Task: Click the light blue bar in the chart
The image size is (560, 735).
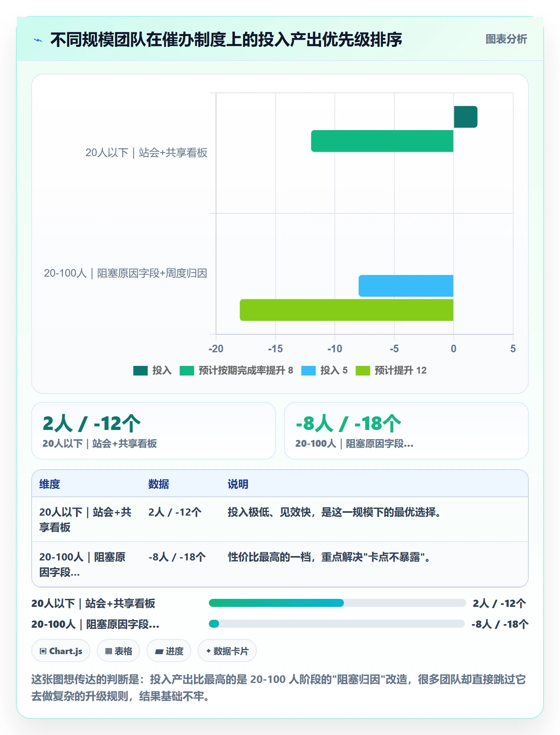Action: click(x=406, y=286)
